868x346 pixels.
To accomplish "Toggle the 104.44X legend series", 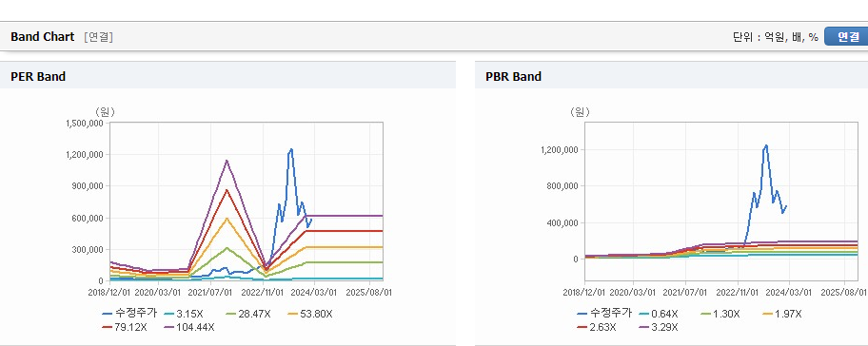I will 189,327.
